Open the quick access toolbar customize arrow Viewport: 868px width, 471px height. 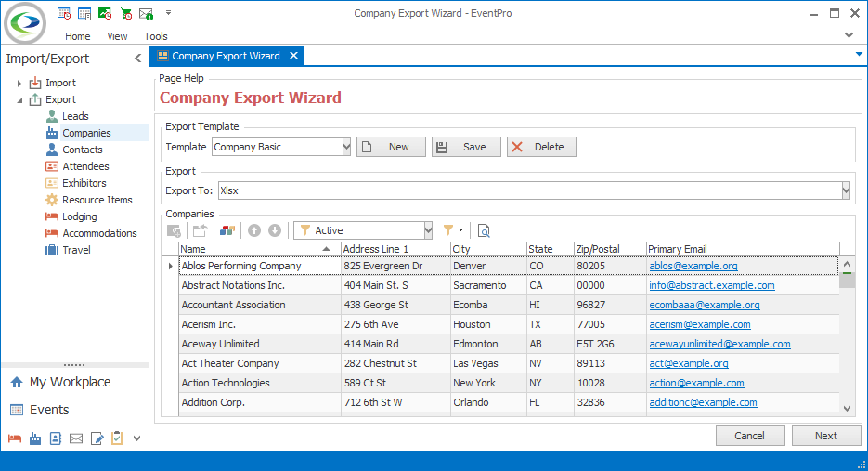[168, 12]
